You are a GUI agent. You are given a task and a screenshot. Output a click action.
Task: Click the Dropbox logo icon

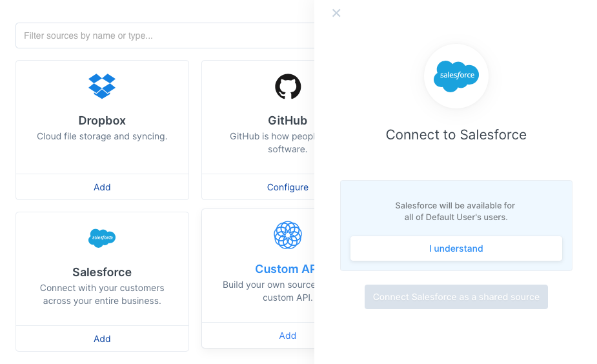coord(102,86)
